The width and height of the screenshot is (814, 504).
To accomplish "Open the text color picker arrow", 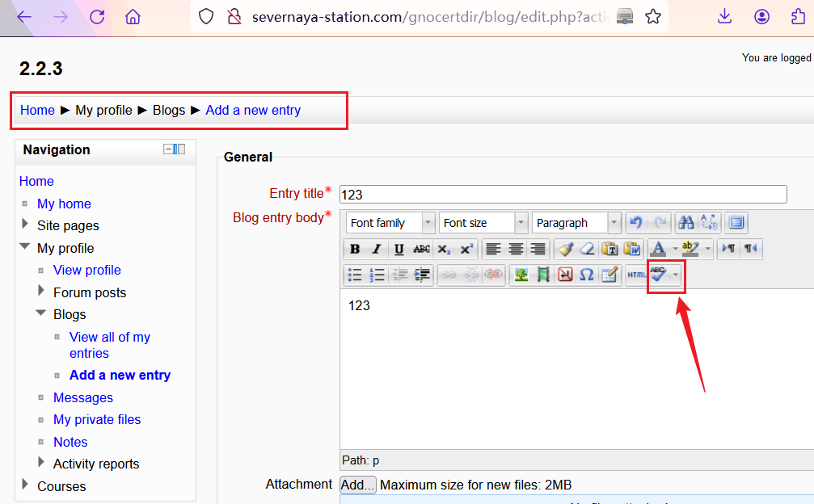I will tap(675, 249).
